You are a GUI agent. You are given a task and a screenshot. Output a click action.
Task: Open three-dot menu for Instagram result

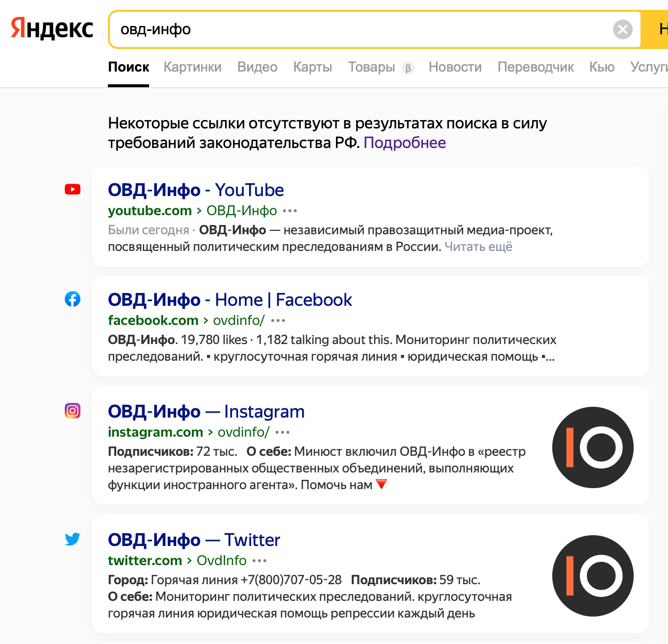tap(283, 432)
